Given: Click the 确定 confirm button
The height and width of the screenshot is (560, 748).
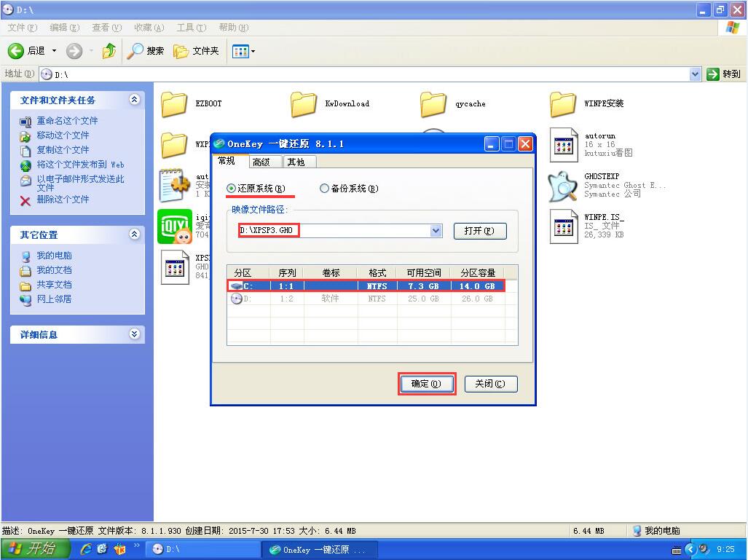Looking at the screenshot, I should [x=427, y=383].
